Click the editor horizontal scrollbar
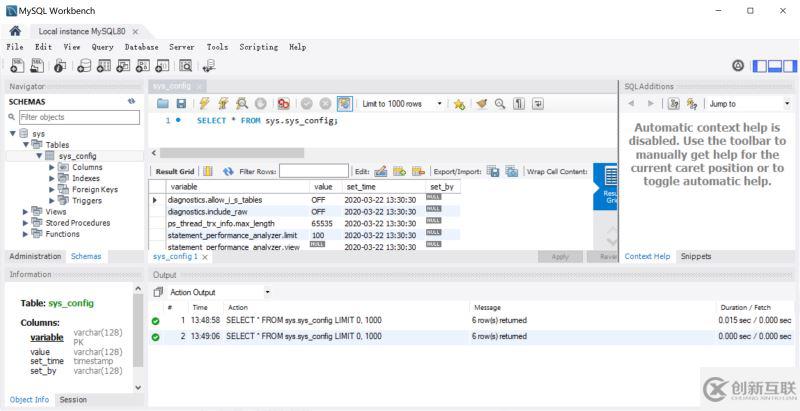Viewport: 800px width, 411px height. pos(232,153)
